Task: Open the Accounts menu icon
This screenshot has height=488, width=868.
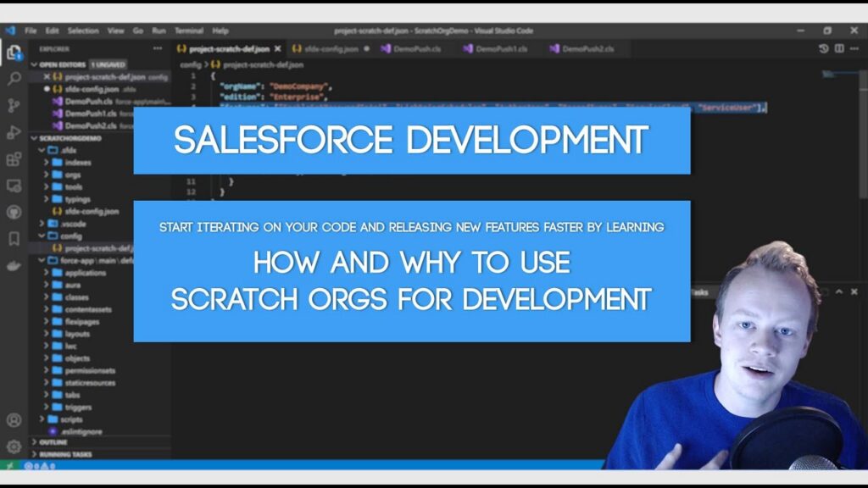Action: pyautogui.click(x=14, y=420)
